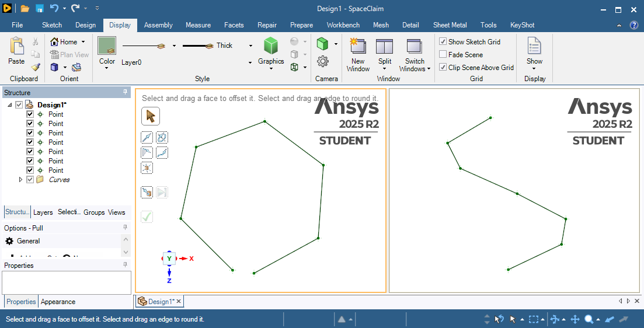Close the Design1 document tab
The image size is (644, 328).
(x=179, y=301)
